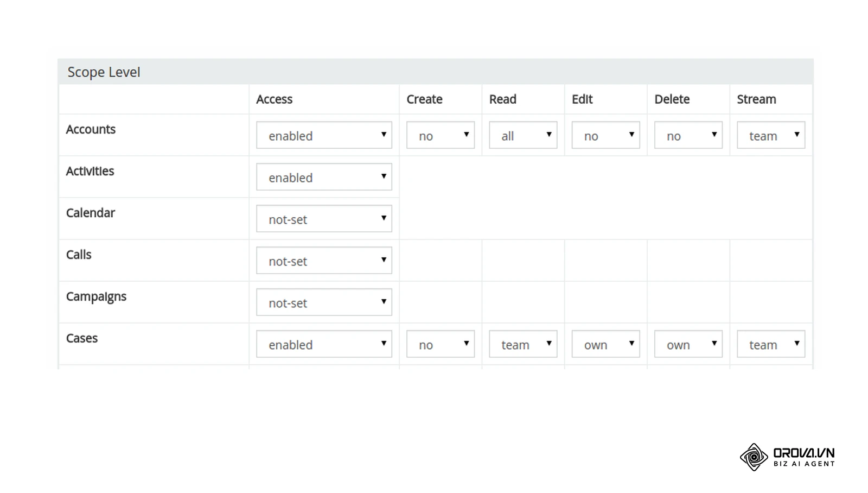The width and height of the screenshot is (868, 493).
Task: Open the Accounts Read dropdown
Action: tap(523, 135)
